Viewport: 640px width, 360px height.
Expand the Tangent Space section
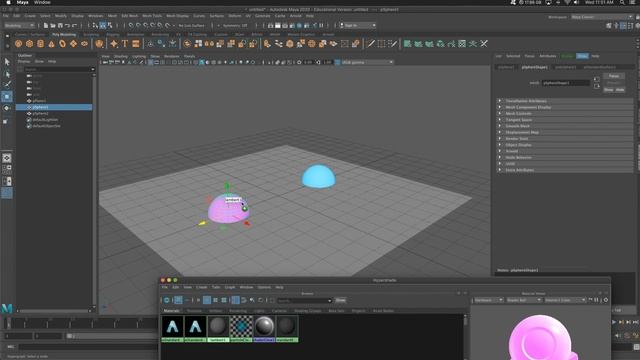[x=565, y=120]
